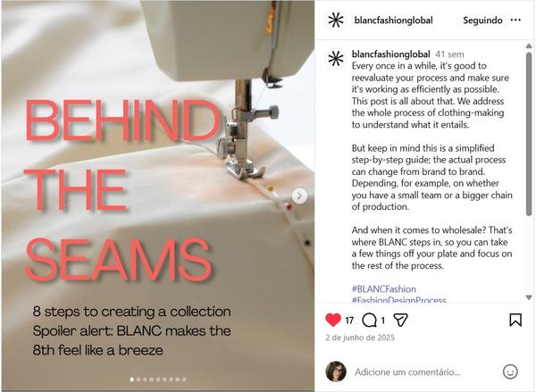Viewport: 536px width, 392px height.
Task: Go to next carousel slide arrow
Action: pos(299,196)
